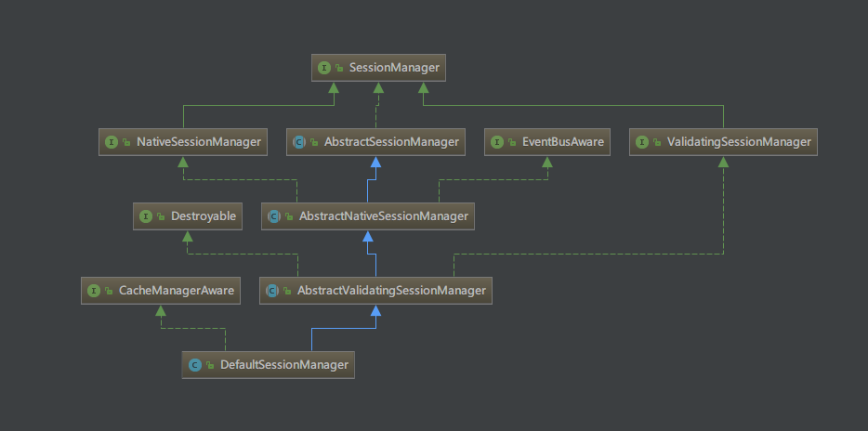The width and height of the screenshot is (868, 431).
Task: Click the visibility lock icon on SessionManager
Action: (x=339, y=69)
